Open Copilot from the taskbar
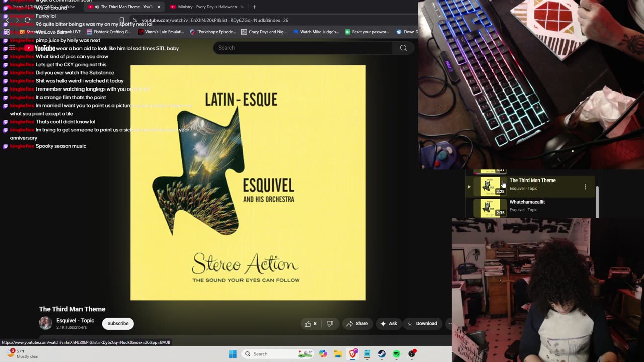 (x=323, y=354)
